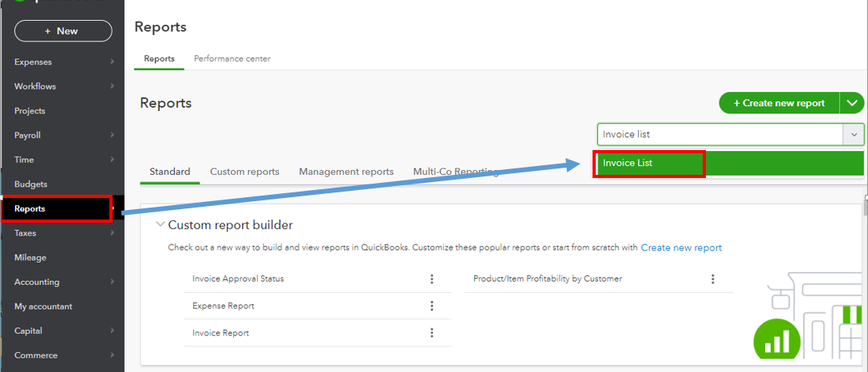Click in the Invoice list search field
This screenshot has height=372, width=868.
720,135
